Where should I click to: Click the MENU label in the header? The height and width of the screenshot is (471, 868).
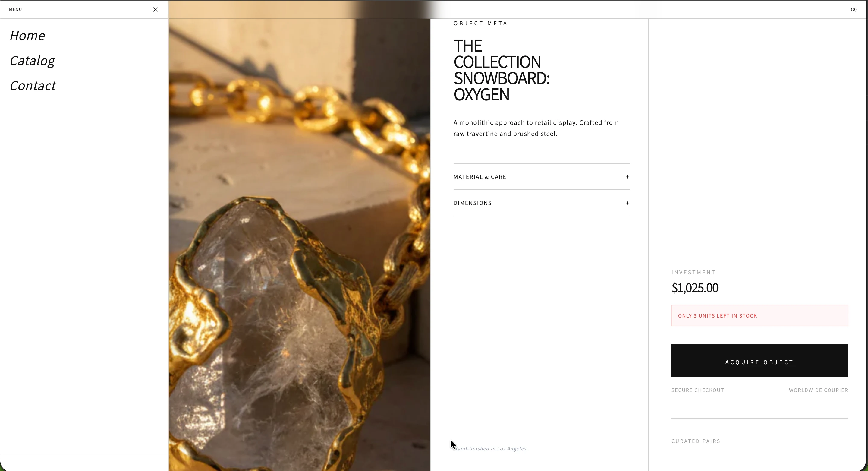click(15, 9)
